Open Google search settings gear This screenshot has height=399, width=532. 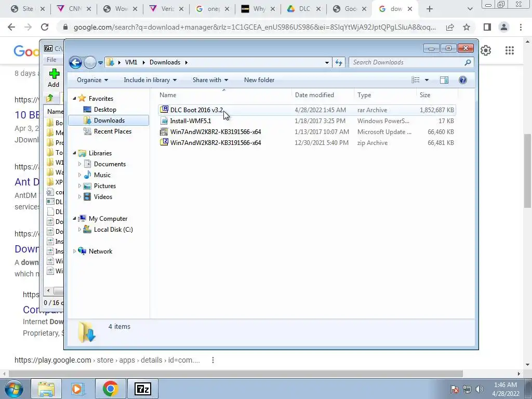[x=486, y=50]
